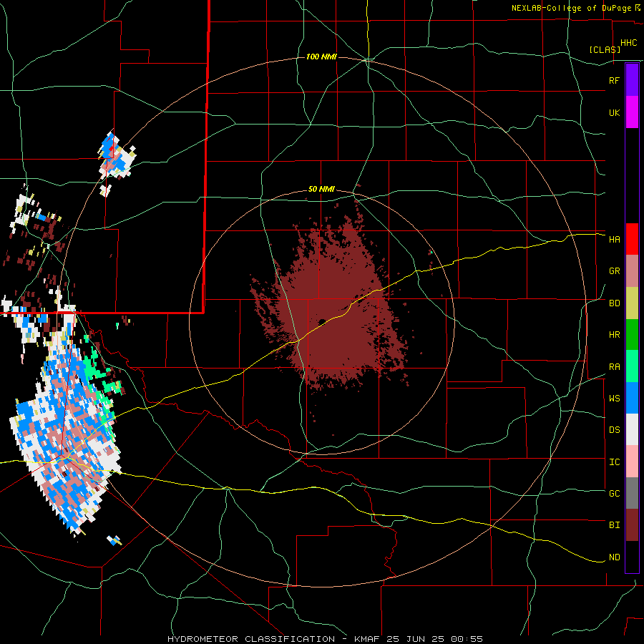The image size is (644, 644).
Task: Select the GR salmon legend swatch
Action: pos(632,271)
